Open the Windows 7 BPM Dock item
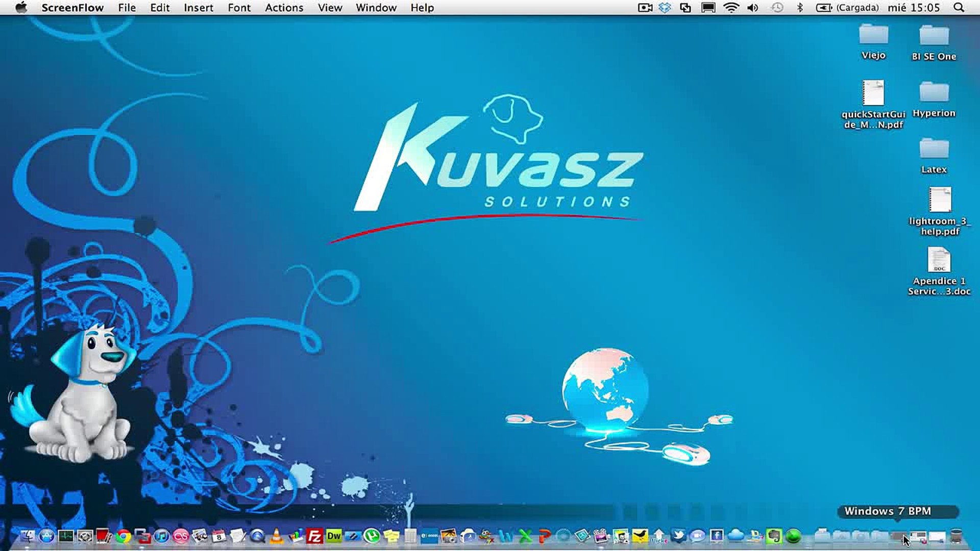980x551 pixels. click(898, 536)
